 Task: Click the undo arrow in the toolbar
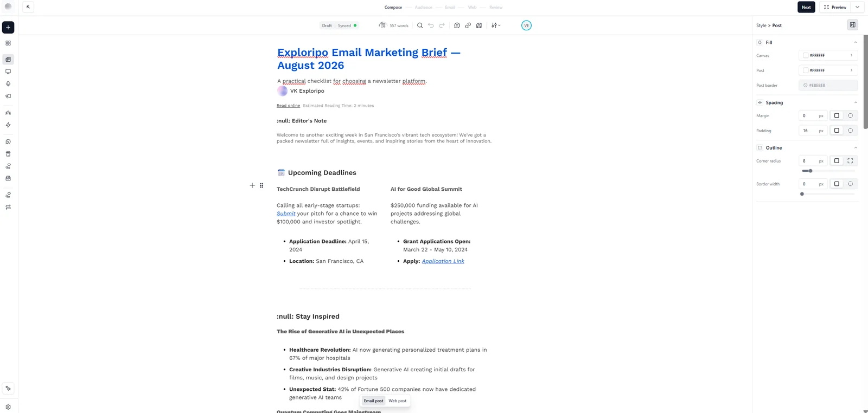pyautogui.click(x=431, y=25)
